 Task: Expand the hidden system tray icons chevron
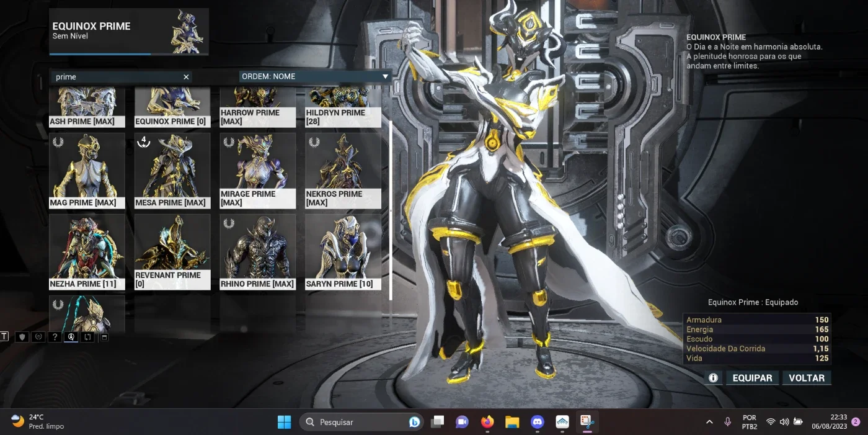(x=709, y=422)
